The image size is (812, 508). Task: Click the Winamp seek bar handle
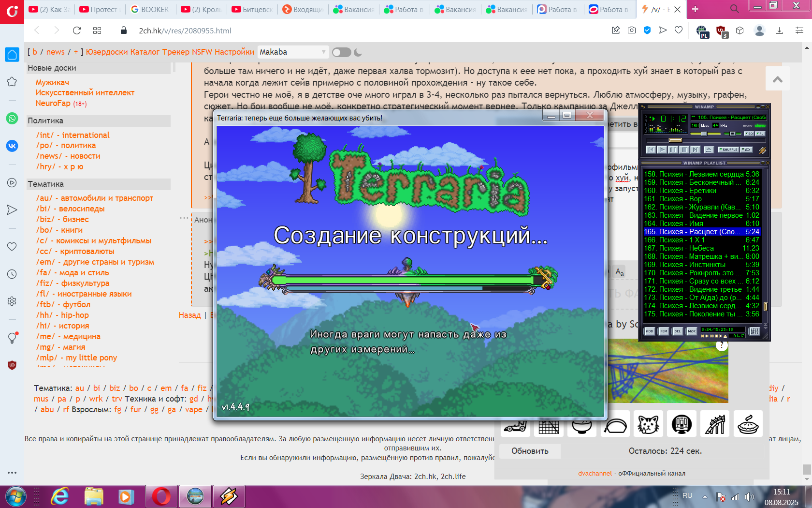[675, 140]
